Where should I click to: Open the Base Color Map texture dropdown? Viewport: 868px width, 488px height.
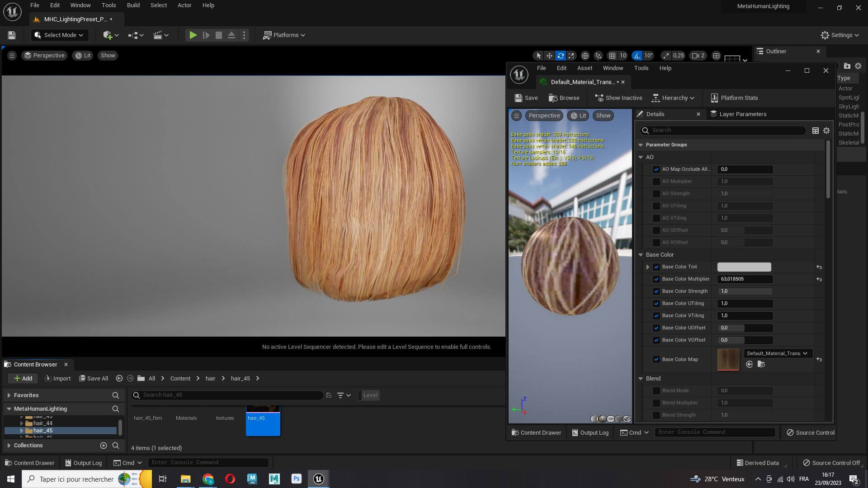pos(777,353)
